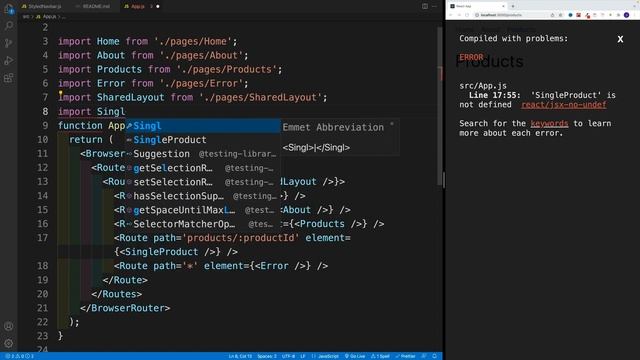The height and width of the screenshot is (360, 640).
Task: Change indentation via 'Spaces: 2' status item
Action: coord(267,356)
